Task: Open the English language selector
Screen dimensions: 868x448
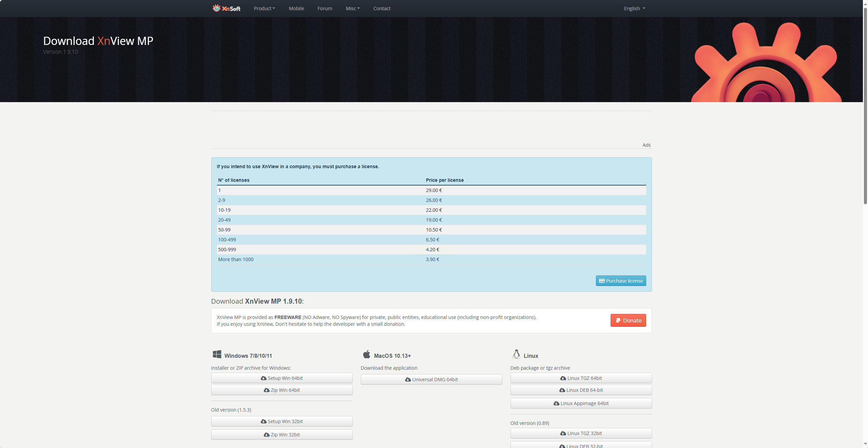Action: [634, 9]
